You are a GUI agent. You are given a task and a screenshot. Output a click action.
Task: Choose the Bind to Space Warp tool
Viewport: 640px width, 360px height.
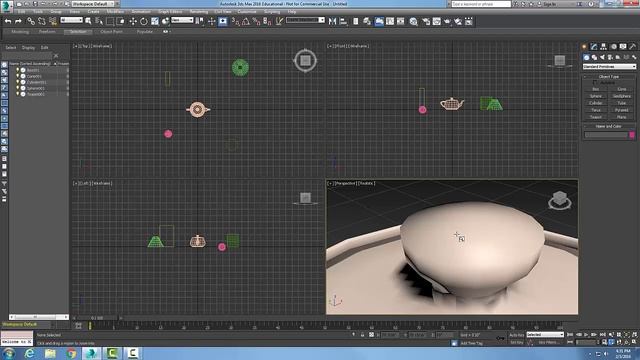click(53, 21)
